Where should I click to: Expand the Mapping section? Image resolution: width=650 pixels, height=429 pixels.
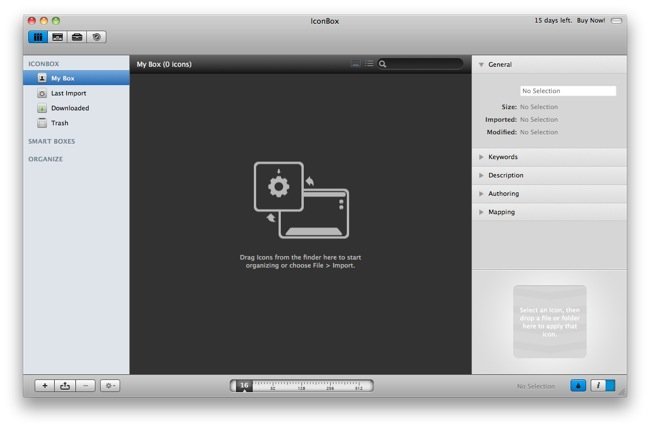(481, 212)
